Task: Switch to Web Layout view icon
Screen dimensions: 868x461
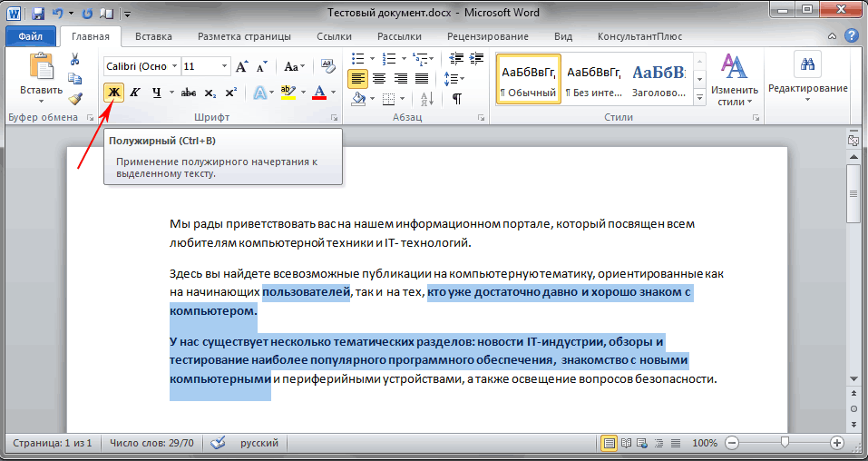Action: [642, 443]
